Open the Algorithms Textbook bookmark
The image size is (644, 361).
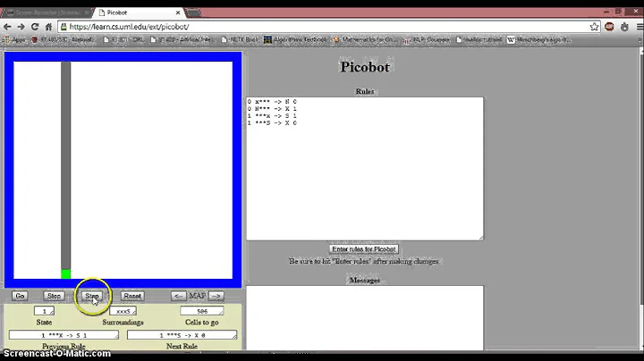(x=295, y=40)
